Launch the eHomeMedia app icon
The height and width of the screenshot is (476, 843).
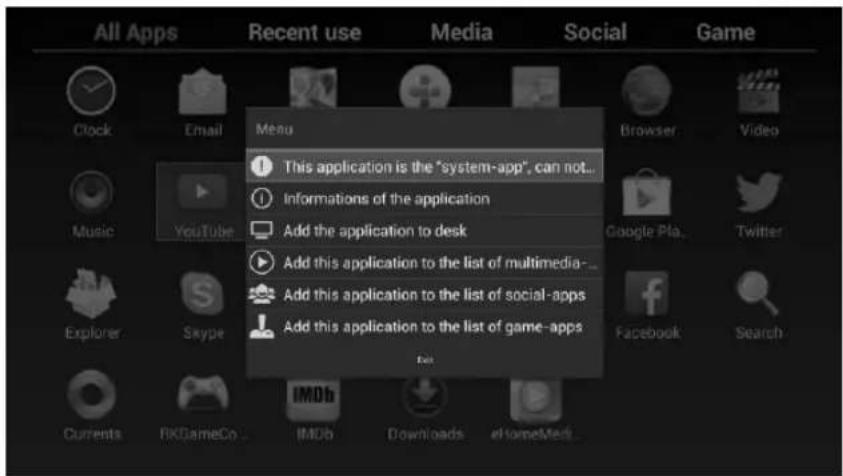(x=535, y=398)
